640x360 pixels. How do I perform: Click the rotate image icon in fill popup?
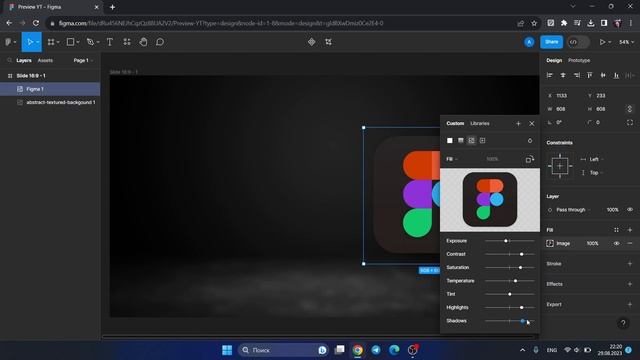click(529, 159)
